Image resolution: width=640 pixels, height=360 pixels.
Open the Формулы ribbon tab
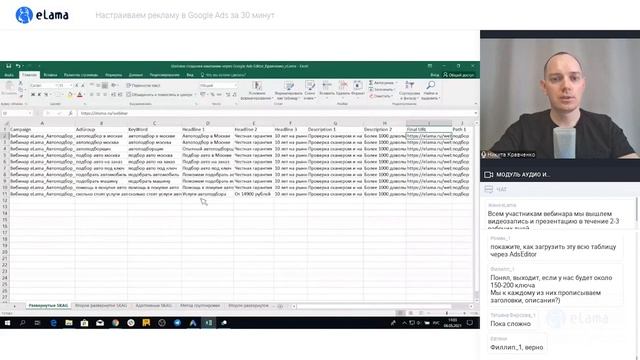(113, 75)
